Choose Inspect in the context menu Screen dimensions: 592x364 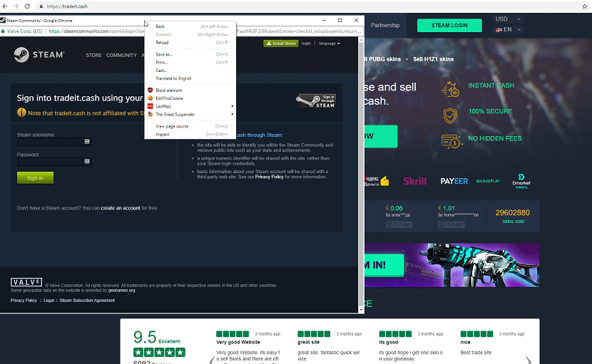click(x=190, y=135)
